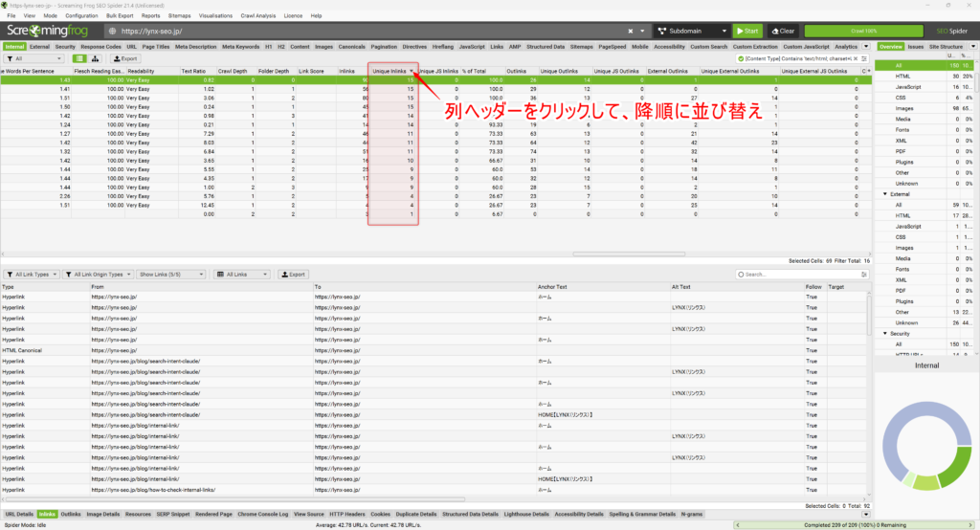Expand the Show Links (5/5) dropdown
The width and height of the screenshot is (980, 530).
point(171,275)
